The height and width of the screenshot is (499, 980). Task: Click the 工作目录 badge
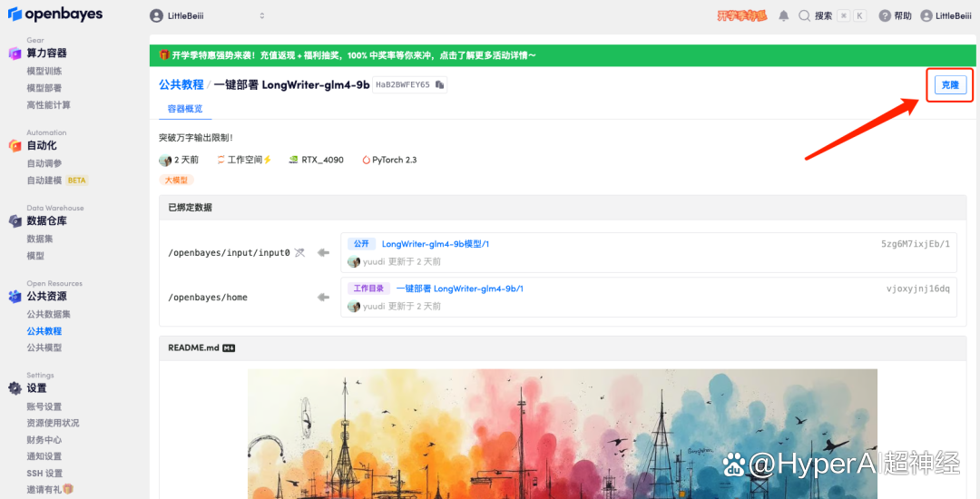[x=368, y=289]
